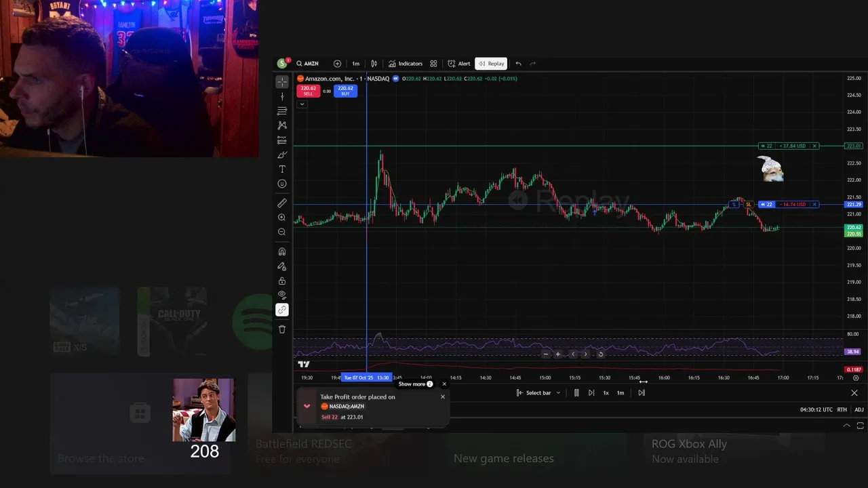Click the chart zoom out minus button

point(546,354)
